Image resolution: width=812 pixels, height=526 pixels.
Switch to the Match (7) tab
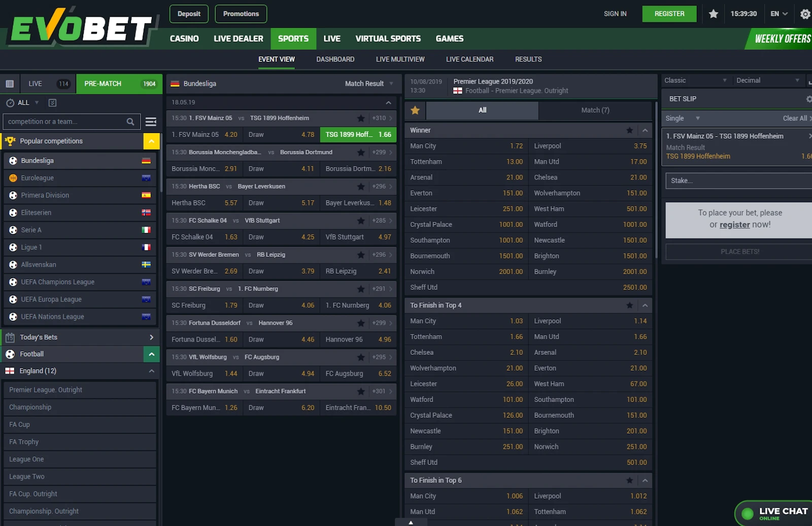click(594, 110)
